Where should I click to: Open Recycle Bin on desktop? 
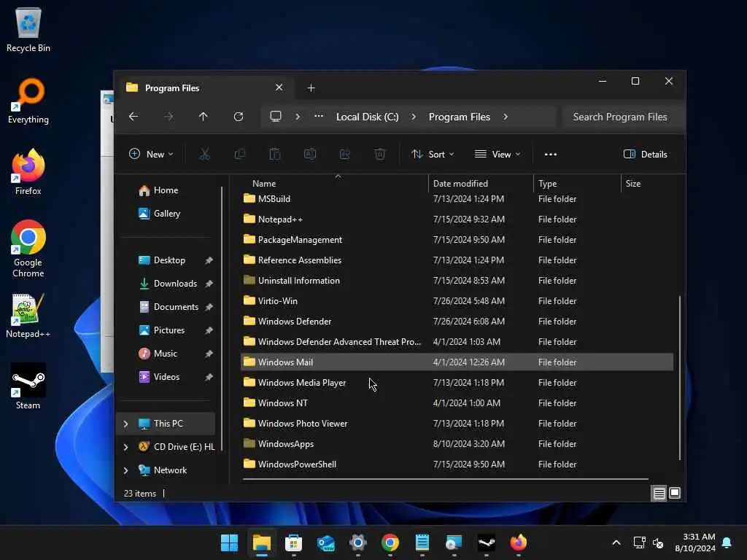pos(28,29)
